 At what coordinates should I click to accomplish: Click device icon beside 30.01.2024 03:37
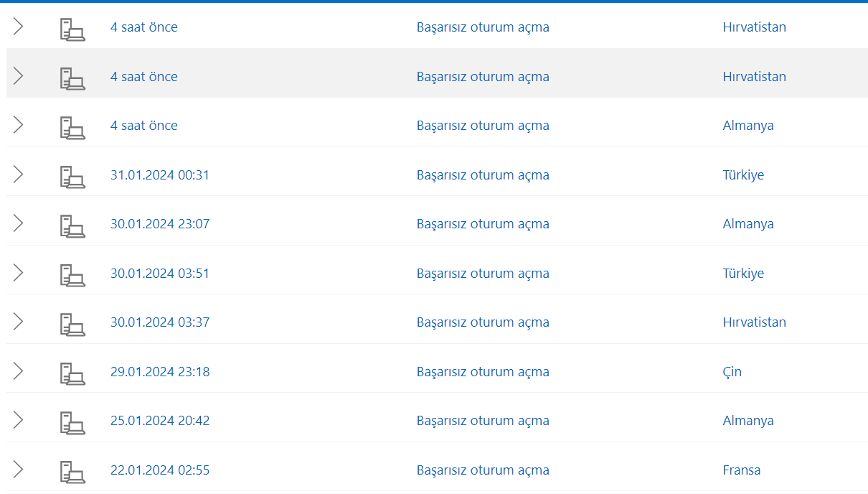click(72, 323)
